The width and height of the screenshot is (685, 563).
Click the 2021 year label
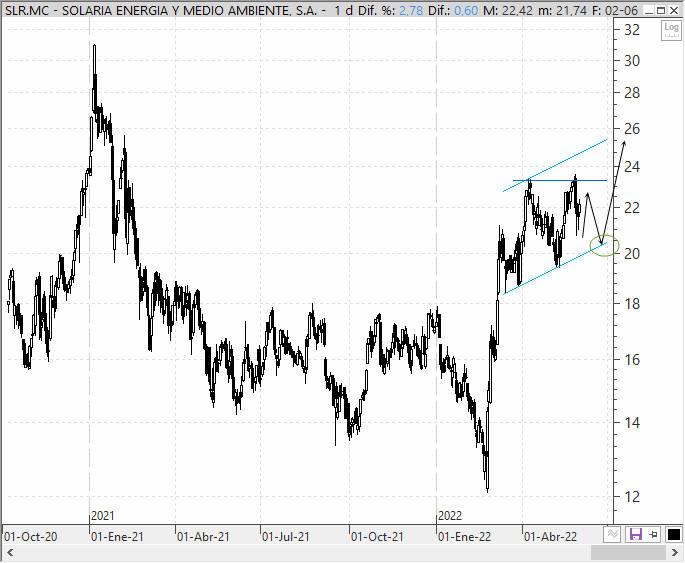click(103, 516)
